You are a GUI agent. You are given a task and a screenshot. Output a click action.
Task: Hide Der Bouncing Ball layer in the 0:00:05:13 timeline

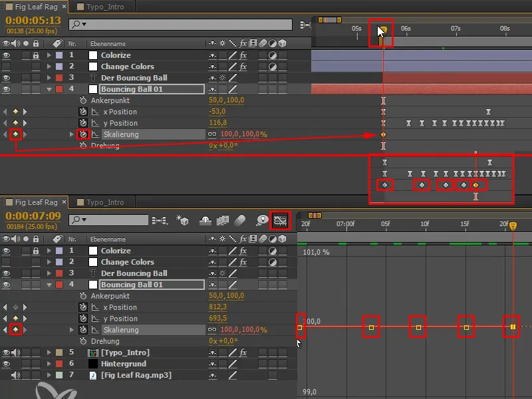[6, 78]
